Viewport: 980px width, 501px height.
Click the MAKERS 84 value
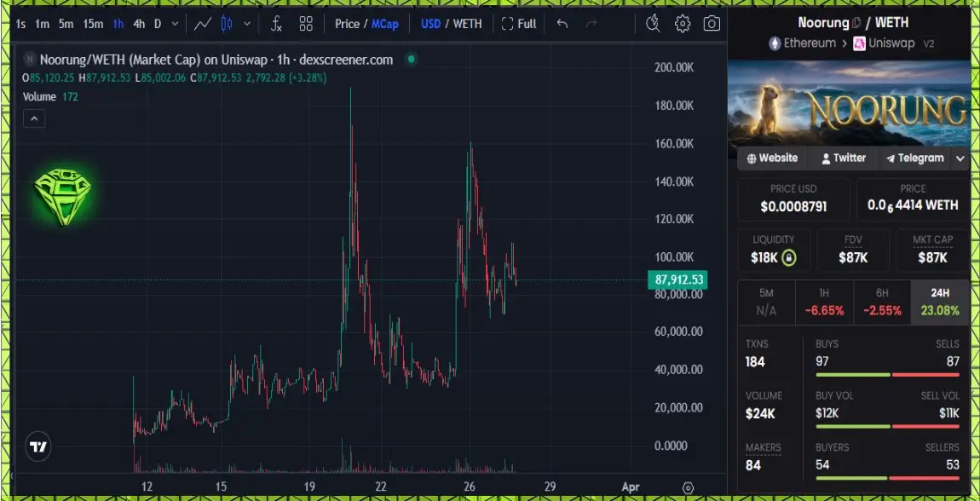tap(753, 465)
